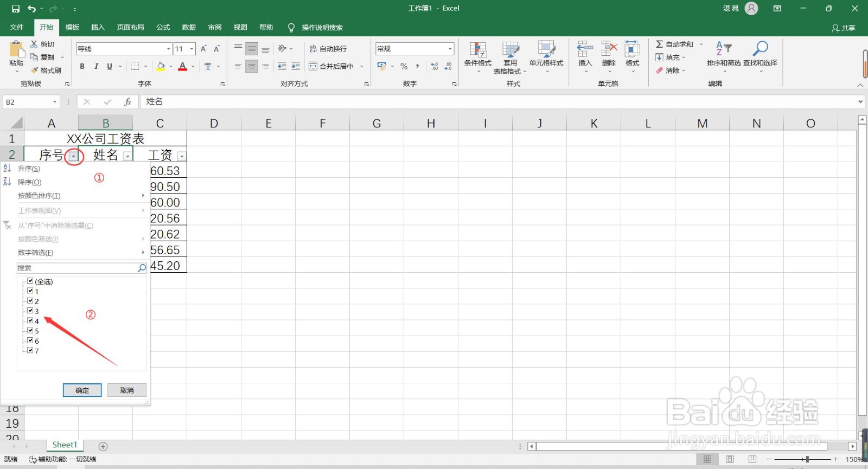Viewport: 868px width, 469px height.
Task: Click the 确定 OK button
Action: point(82,390)
